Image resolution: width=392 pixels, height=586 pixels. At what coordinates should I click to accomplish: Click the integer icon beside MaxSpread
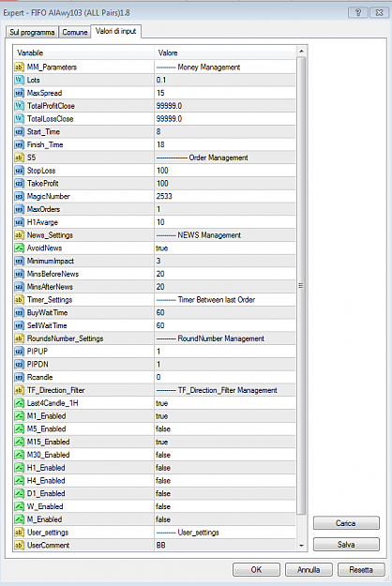pyautogui.click(x=19, y=93)
